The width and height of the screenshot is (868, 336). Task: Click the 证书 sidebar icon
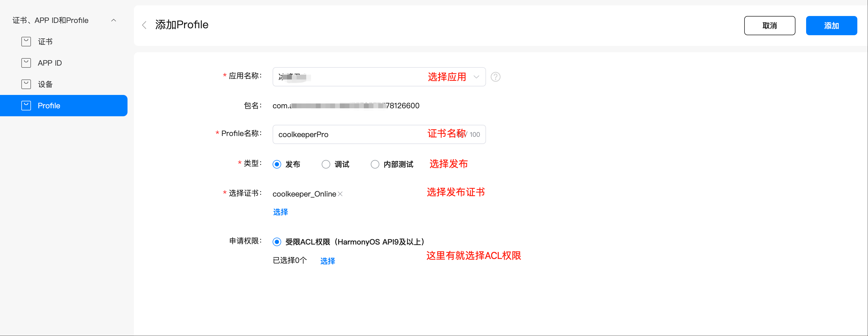coord(26,41)
